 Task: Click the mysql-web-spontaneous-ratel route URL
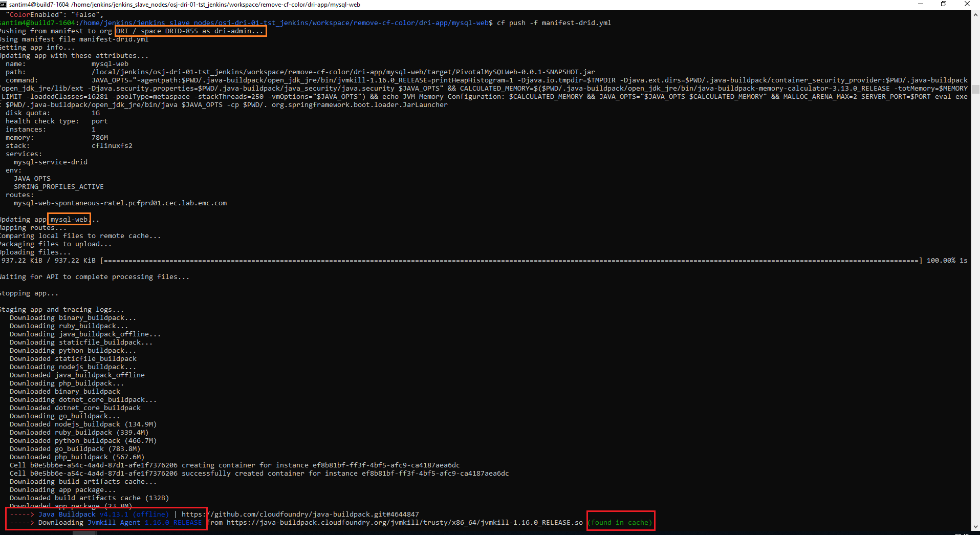click(x=120, y=203)
